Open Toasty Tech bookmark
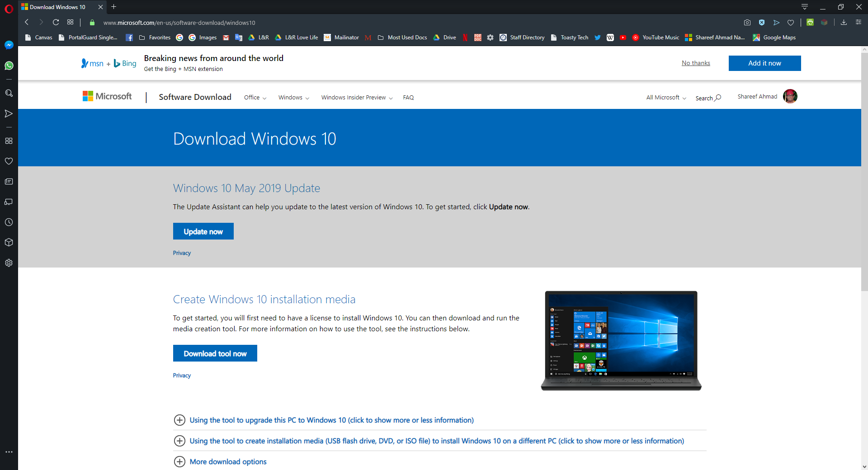 click(x=570, y=38)
